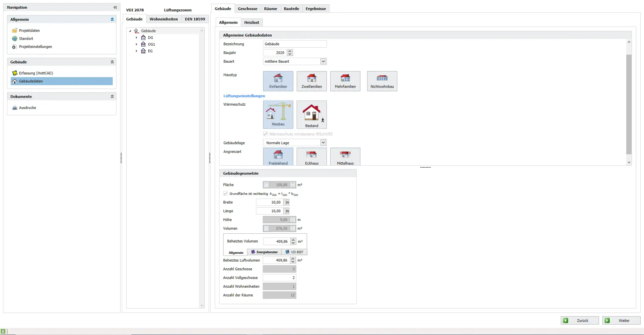Select the Zweifamilien house type icon
Screen dimensions: 644x335
pyautogui.click(x=311, y=81)
